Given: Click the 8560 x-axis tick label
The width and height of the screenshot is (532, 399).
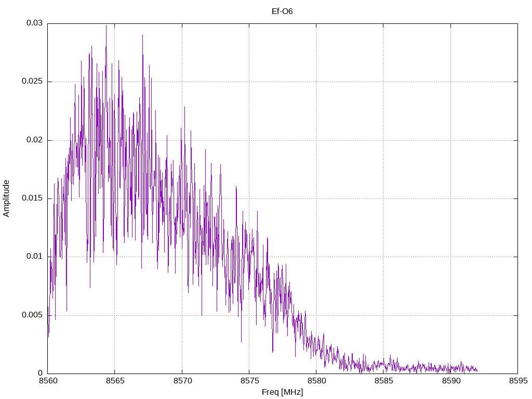Looking at the screenshot, I should 48,381.
